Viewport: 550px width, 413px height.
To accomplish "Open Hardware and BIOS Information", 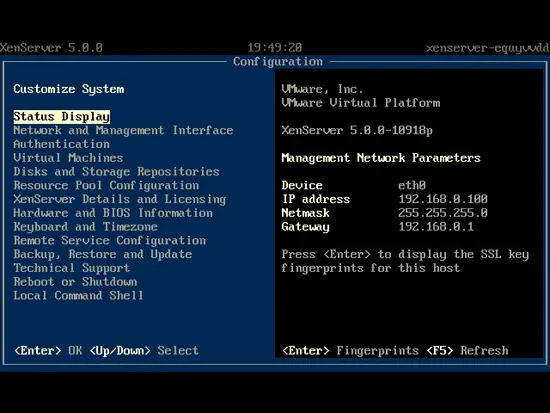I will (113, 213).
